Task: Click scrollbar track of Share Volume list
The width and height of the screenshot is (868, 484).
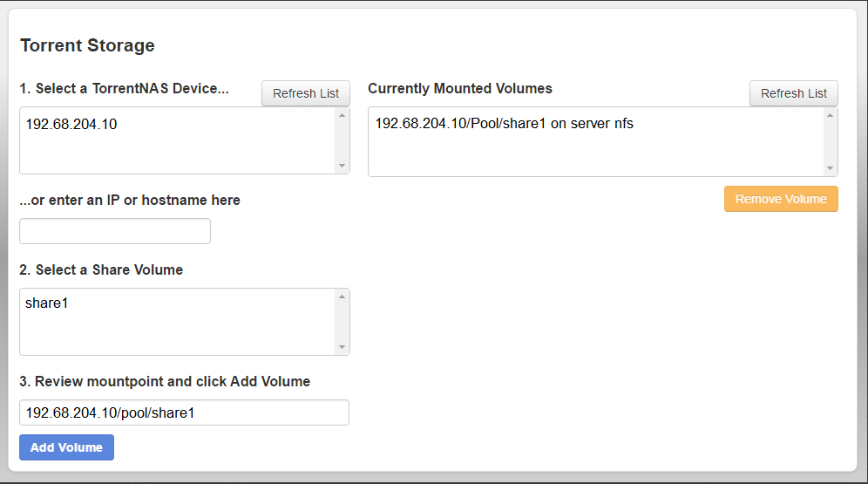Action: [342, 322]
